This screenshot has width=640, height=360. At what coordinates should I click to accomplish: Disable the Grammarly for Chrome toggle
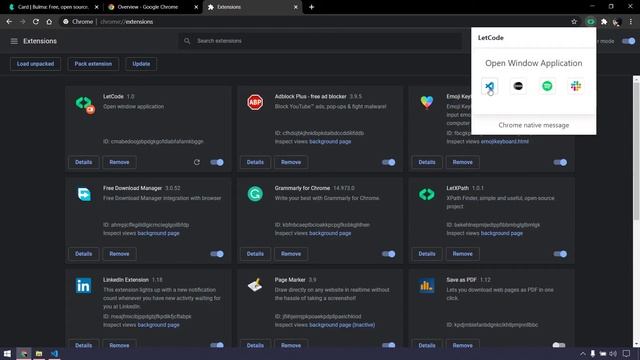pos(388,254)
